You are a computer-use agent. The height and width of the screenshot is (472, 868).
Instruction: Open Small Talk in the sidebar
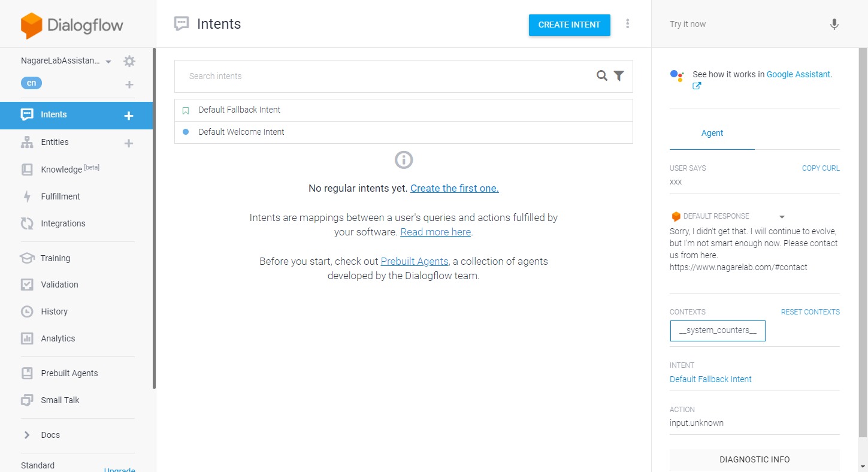tap(60, 400)
